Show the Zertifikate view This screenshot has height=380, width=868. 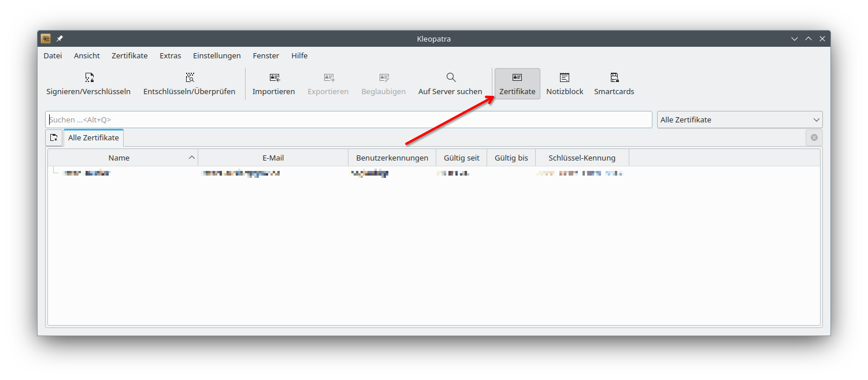click(x=517, y=84)
